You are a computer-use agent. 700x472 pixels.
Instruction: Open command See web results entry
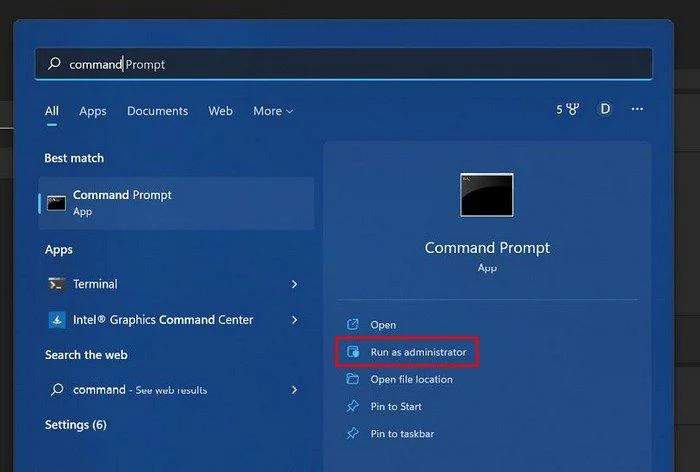(x=174, y=390)
